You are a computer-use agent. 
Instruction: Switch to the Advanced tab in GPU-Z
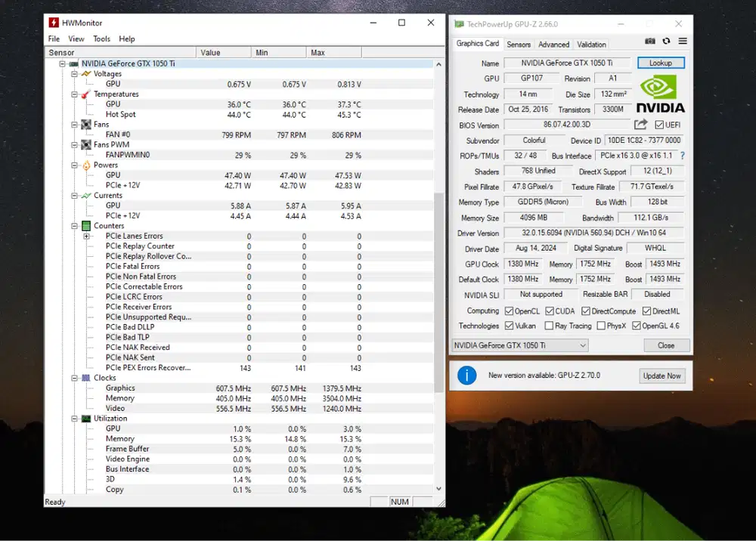553,45
